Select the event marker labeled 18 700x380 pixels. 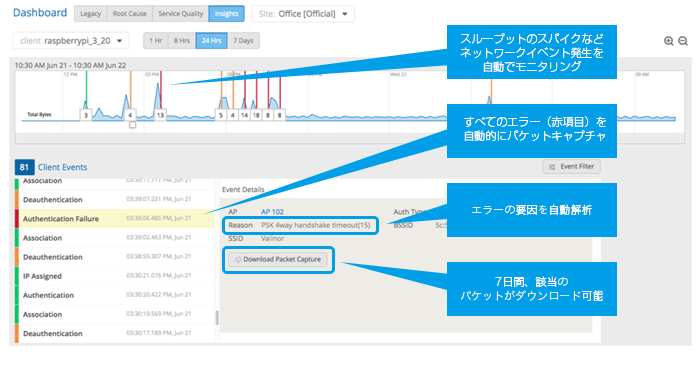256,115
